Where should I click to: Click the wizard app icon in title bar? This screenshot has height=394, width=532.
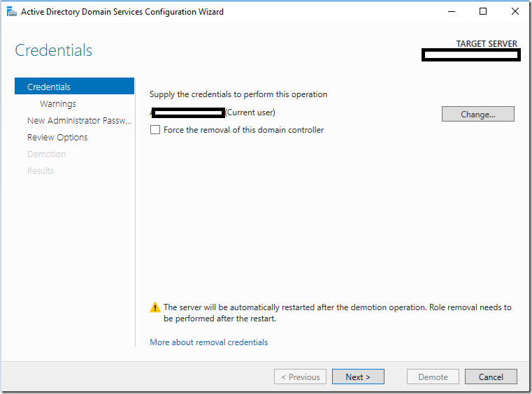(x=12, y=12)
